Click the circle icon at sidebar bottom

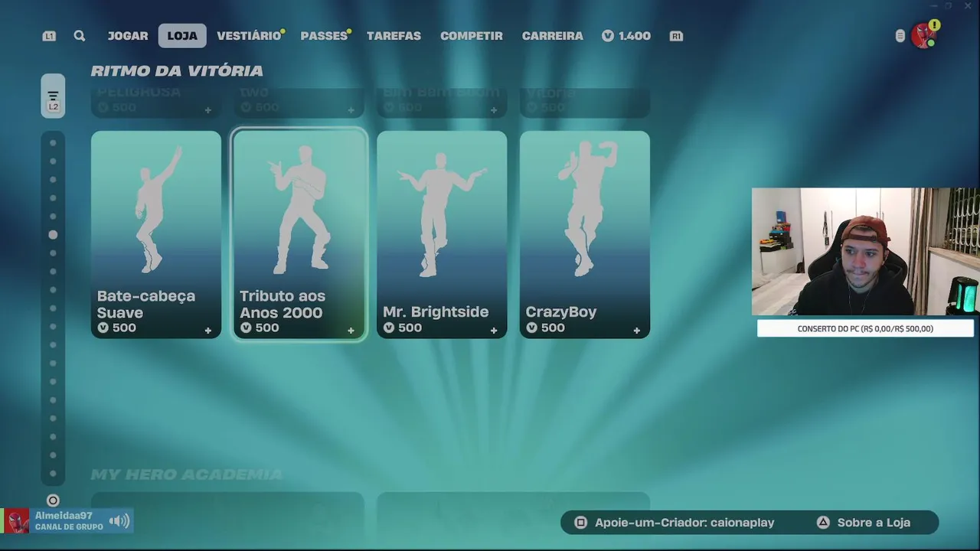pyautogui.click(x=53, y=500)
